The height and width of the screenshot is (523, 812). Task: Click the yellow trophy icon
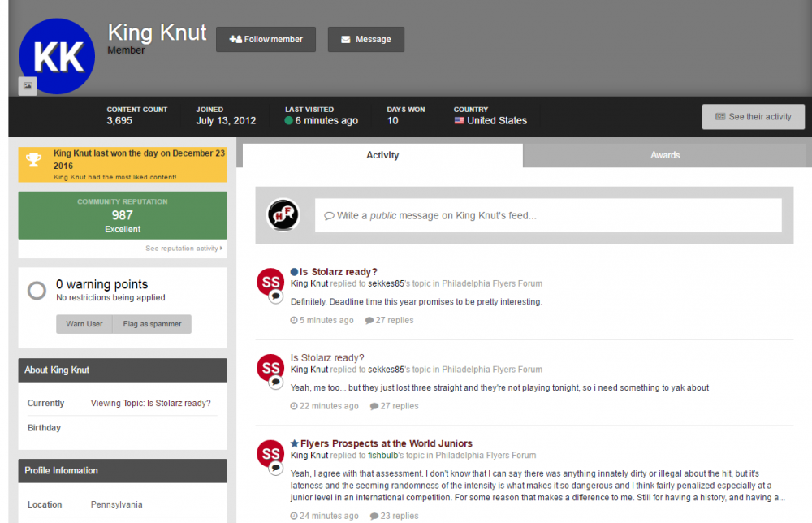click(x=33, y=159)
